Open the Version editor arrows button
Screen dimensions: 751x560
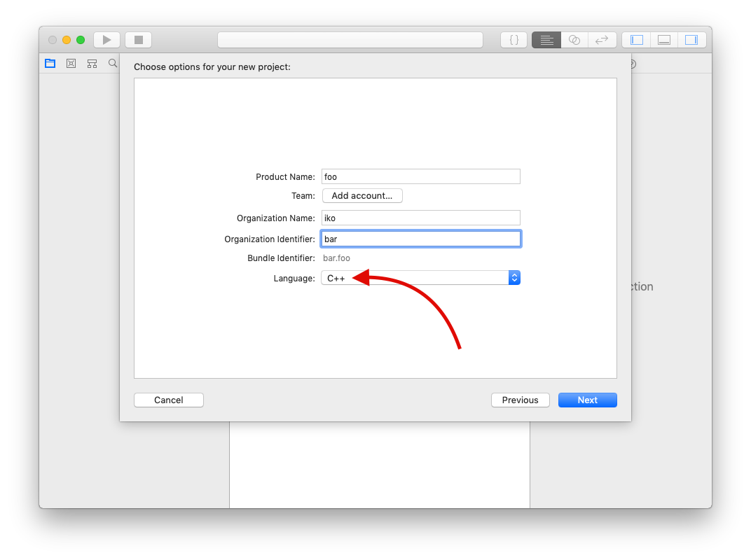(x=602, y=40)
